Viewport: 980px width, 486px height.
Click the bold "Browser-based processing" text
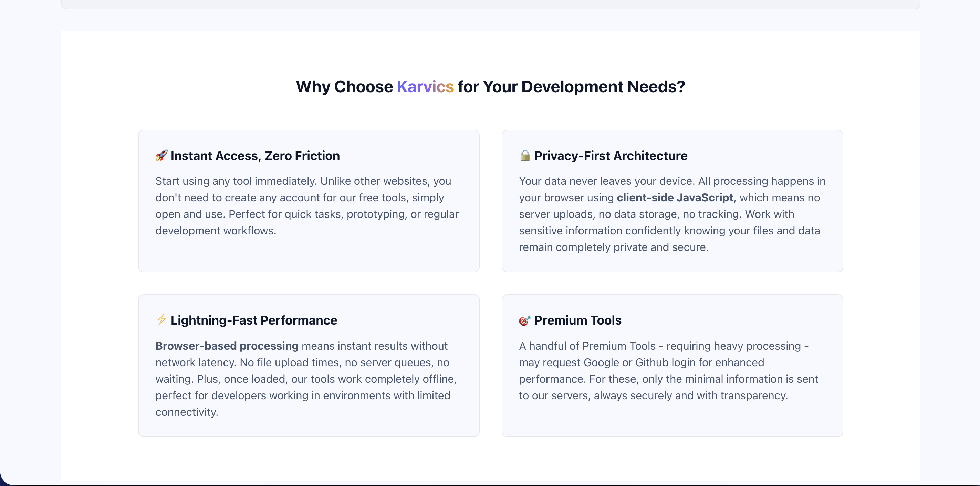coord(227,346)
